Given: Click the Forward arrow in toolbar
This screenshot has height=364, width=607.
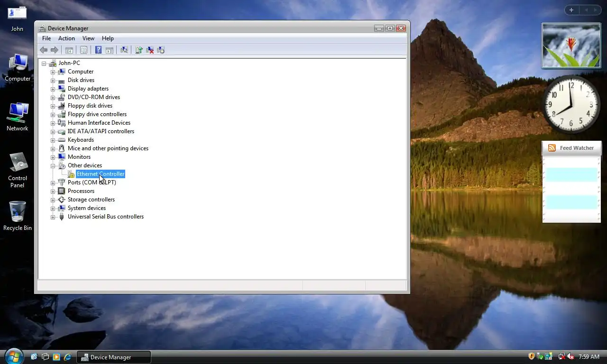Looking at the screenshot, I should tap(55, 50).
